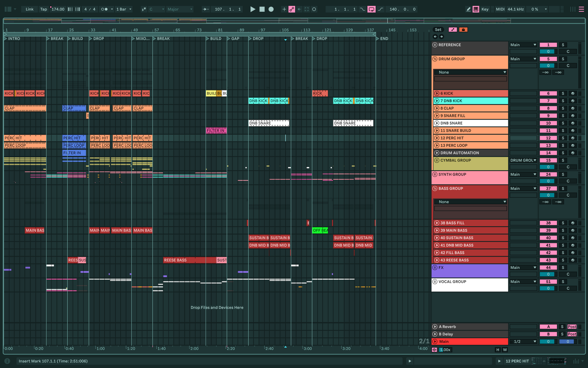Image resolution: width=588 pixels, height=368 pixels.
Task: Click the Key map mode button
Action: click(485, 9)
